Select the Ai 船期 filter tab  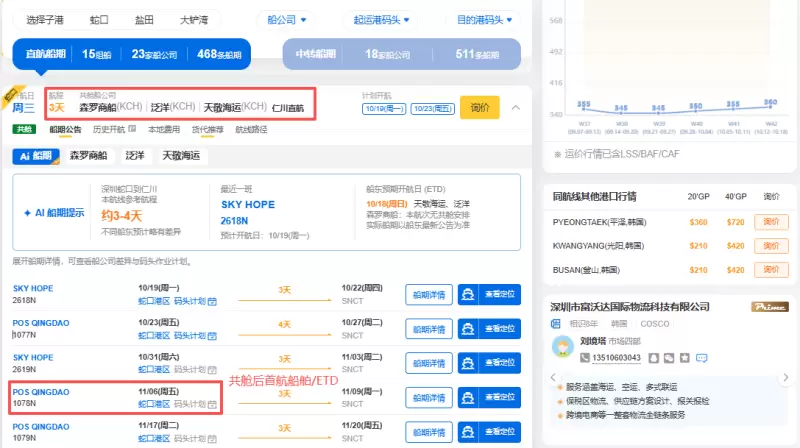click(36, 156)
